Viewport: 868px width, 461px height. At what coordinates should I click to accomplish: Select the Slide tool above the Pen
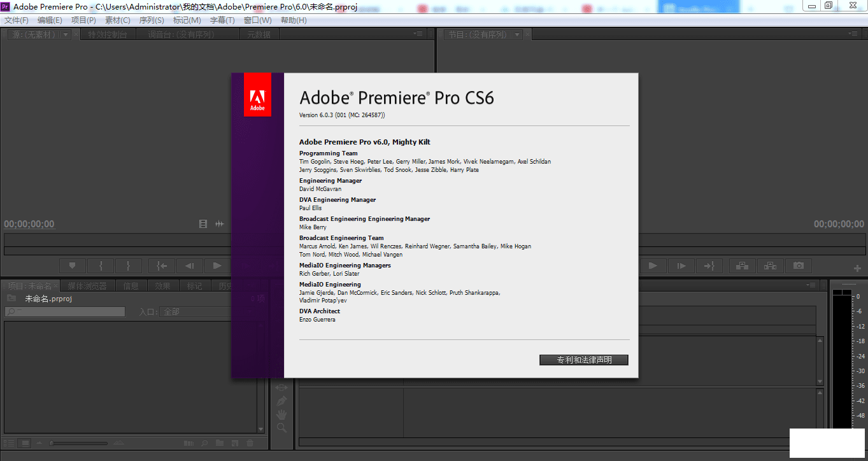[x=281, y=387]
